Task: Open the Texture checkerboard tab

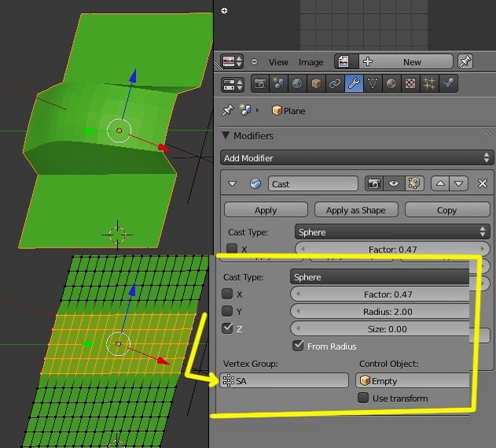Action: point(410,83)
